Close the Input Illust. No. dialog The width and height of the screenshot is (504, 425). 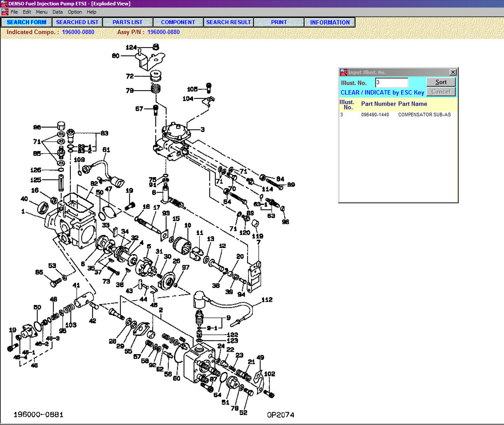pyautogui.click(x=453, y=72)
